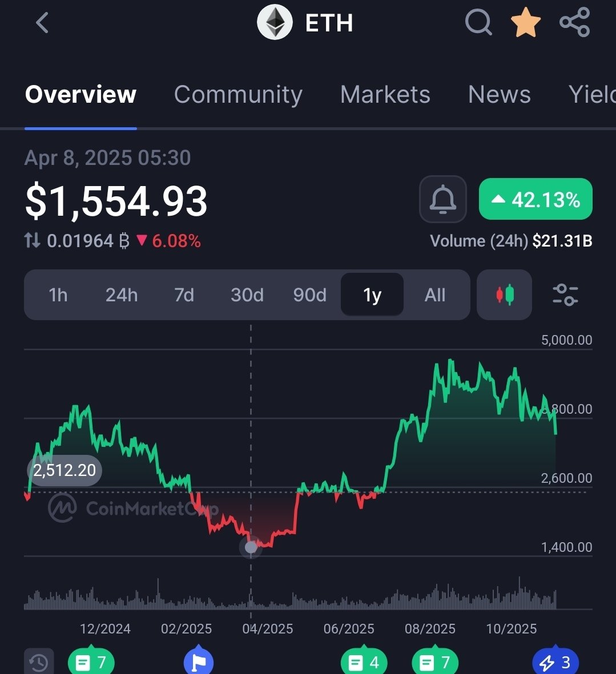Select the All chart range
The image size is (616, 674).
(x=435, y=295)
